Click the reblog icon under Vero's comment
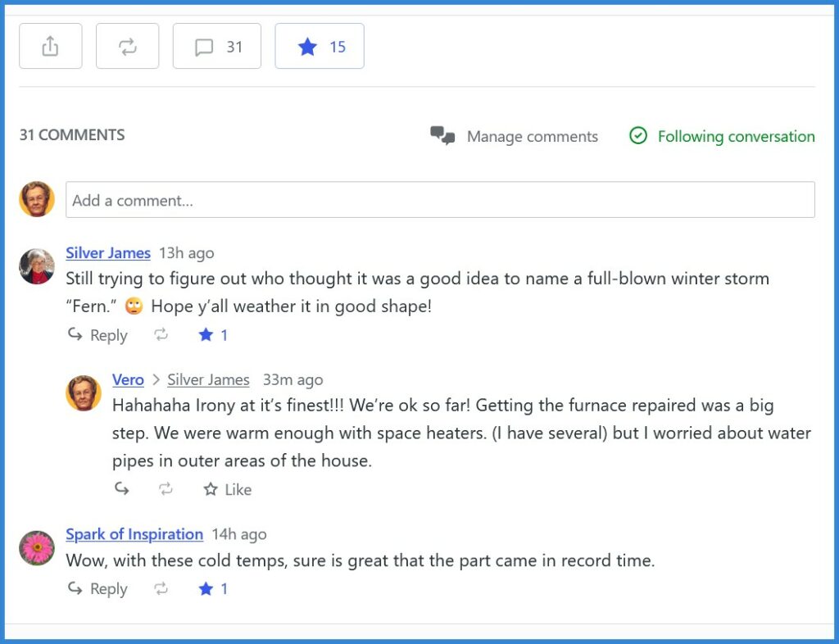This screenshot has width=839, height=644. click(x=166, y=489)
